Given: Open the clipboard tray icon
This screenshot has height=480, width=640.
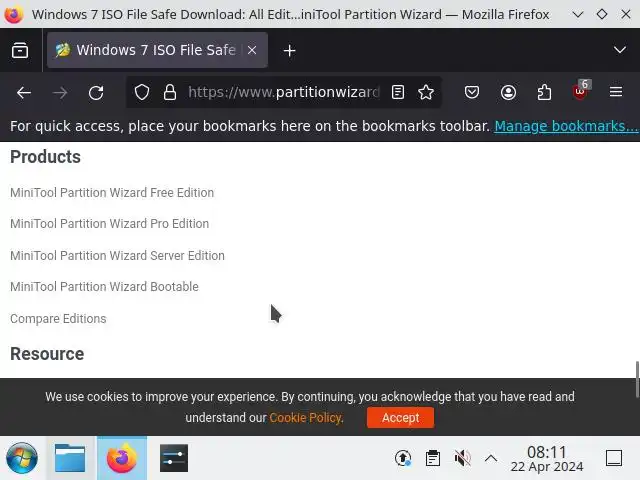Looking at the screenshot, I should pos(433,458).
